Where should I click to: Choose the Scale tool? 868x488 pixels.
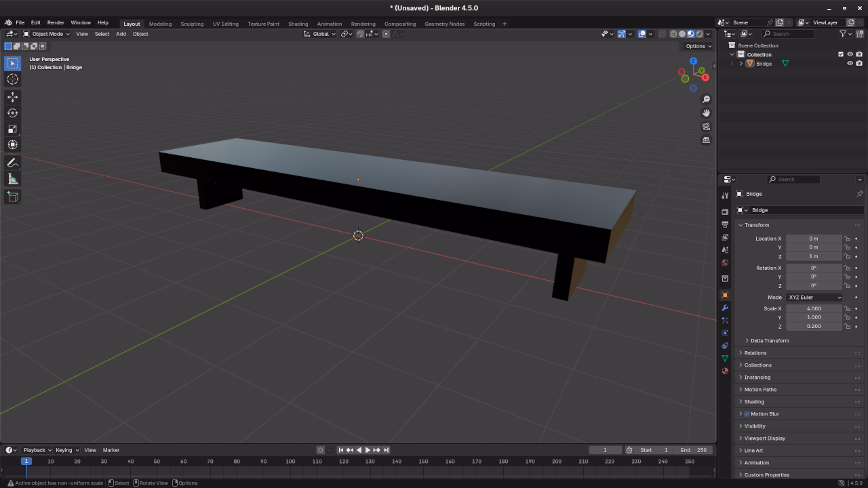[x=12, y=129]
